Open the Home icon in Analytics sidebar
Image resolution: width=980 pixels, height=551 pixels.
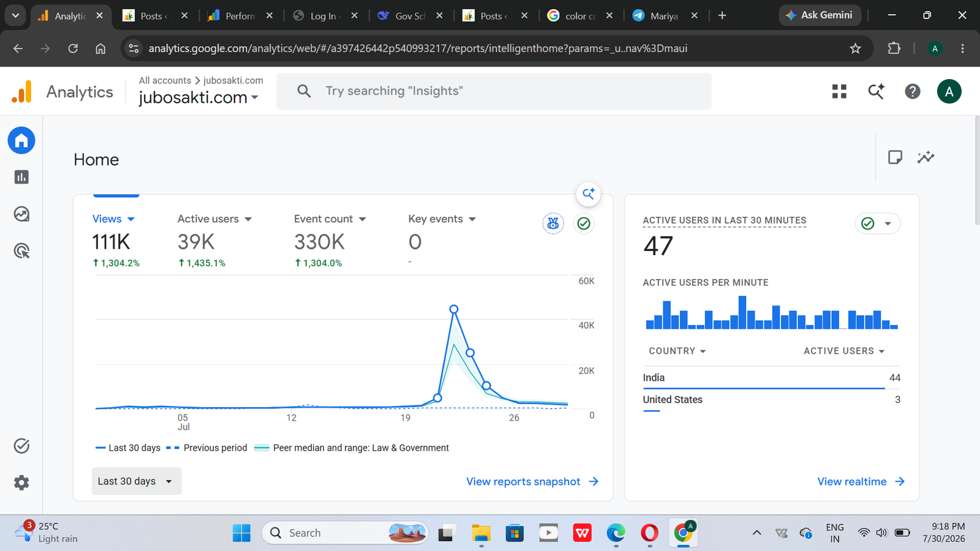21,141
